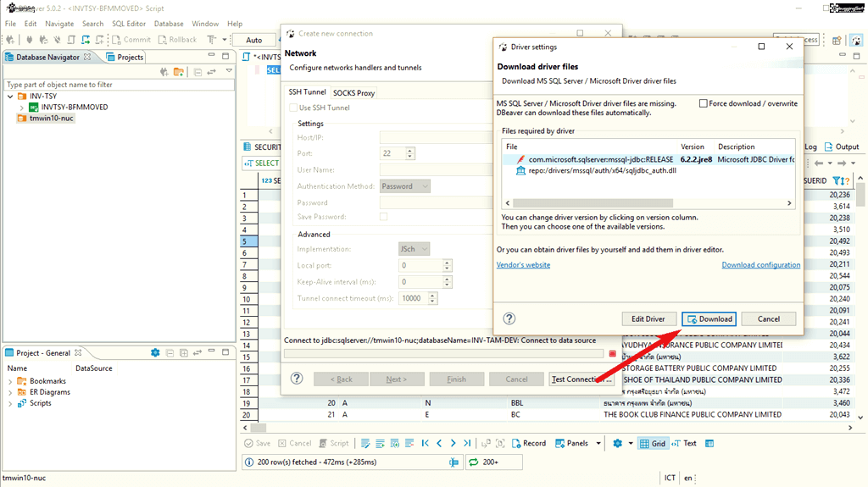Click the Rollback toolbar button

click(177, 40)
